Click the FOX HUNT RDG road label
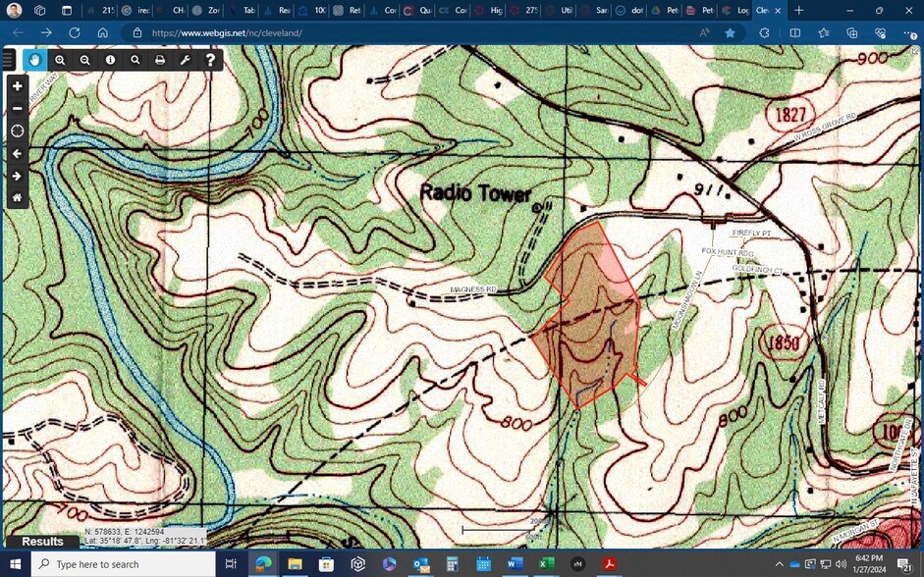The height and width of the screenshot is (577, 924). [x=728, y=251]
